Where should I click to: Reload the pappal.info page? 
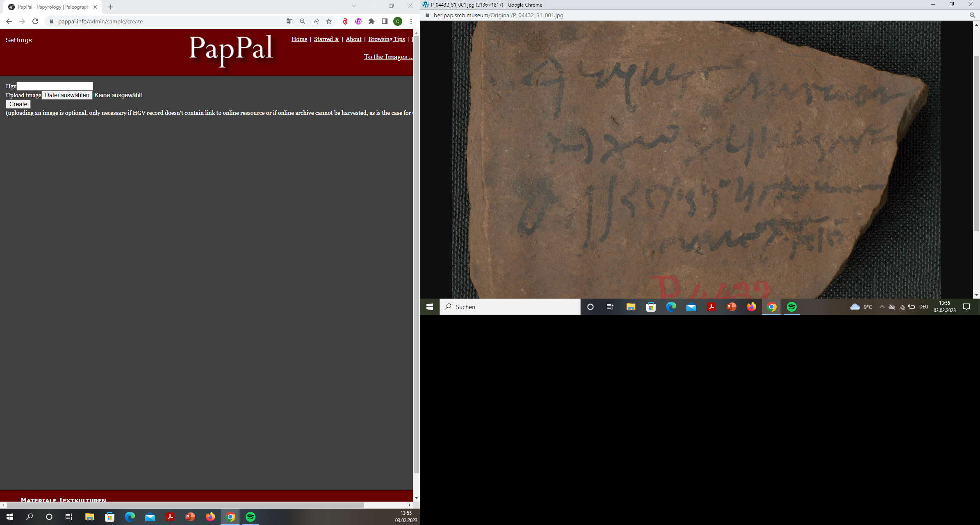tap(35, 21)
